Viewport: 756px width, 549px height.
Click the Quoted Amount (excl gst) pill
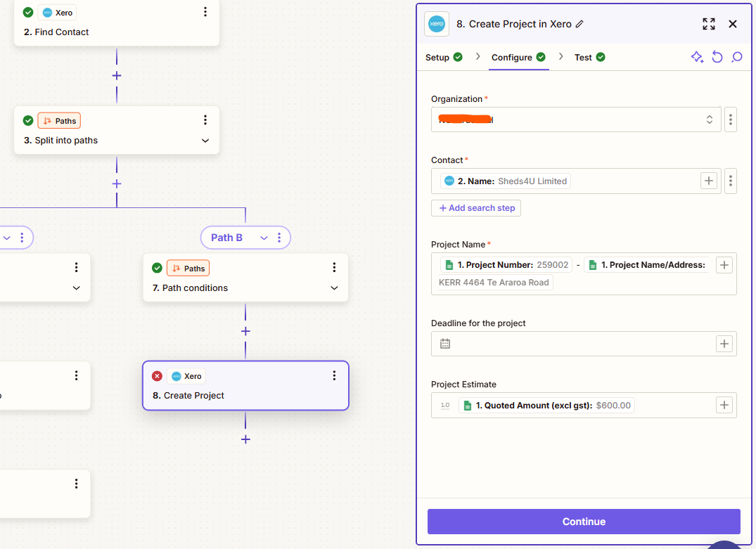pos(546,406)
